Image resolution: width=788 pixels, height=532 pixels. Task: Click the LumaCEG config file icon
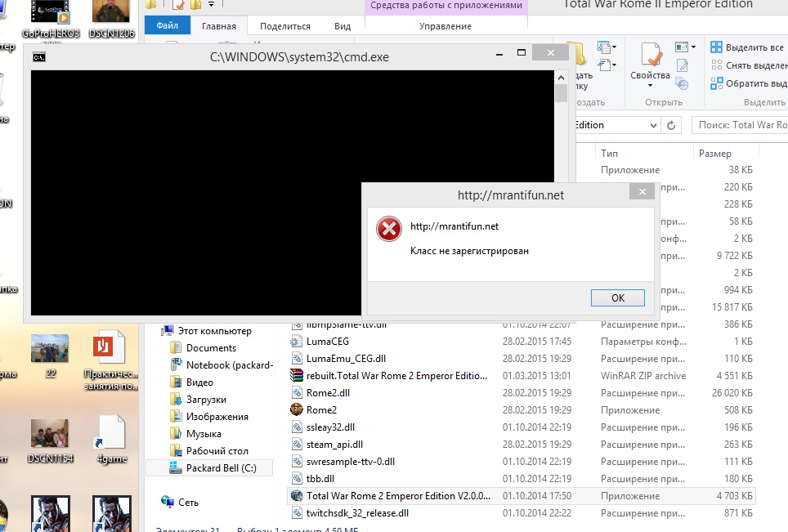click(297, 342)
